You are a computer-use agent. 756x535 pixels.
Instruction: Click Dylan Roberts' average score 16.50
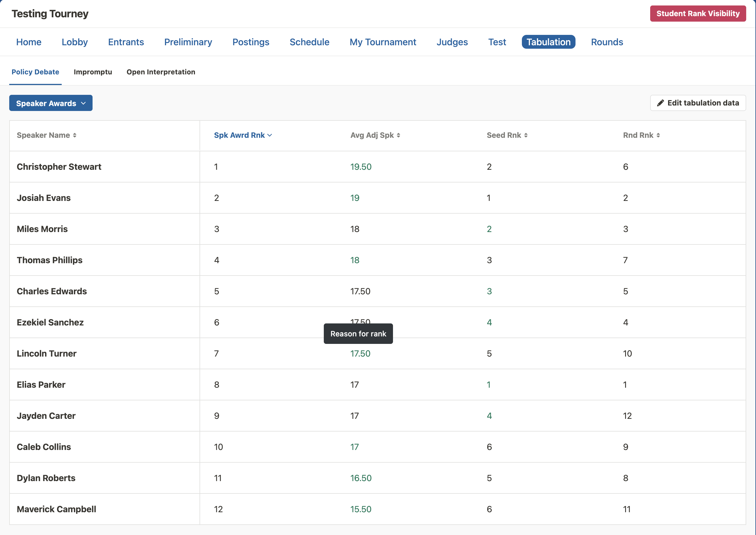click(361, 478)
